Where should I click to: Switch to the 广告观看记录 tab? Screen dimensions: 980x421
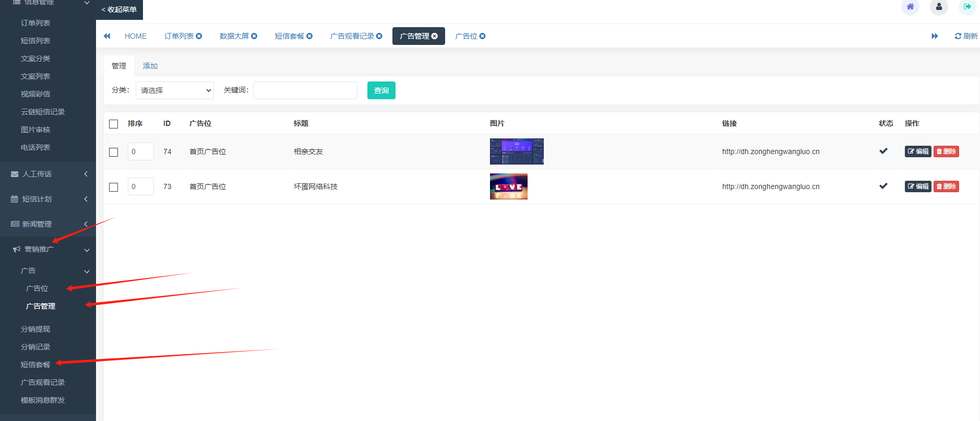point(352,36)
